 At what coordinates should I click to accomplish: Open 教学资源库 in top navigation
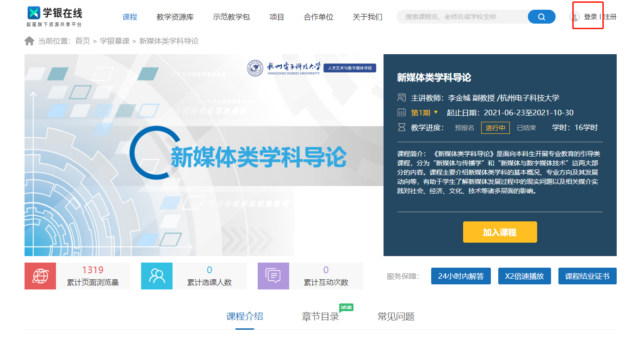click(175, 17)
